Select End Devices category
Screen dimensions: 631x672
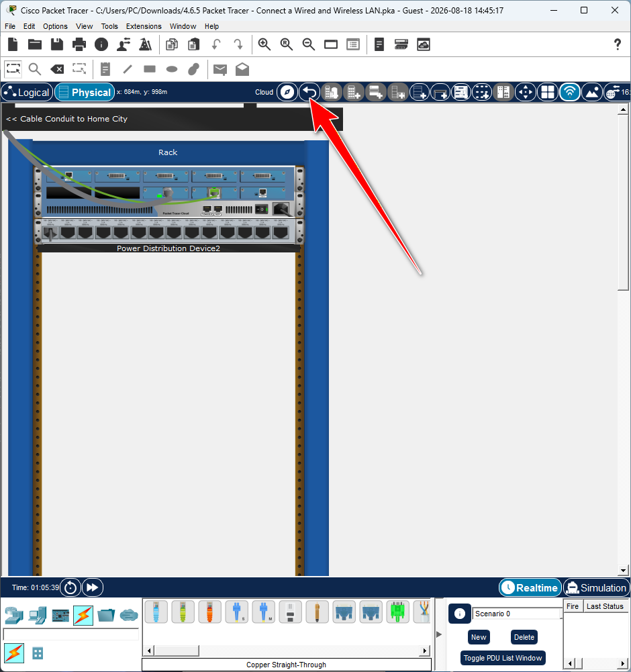(38, 616)
